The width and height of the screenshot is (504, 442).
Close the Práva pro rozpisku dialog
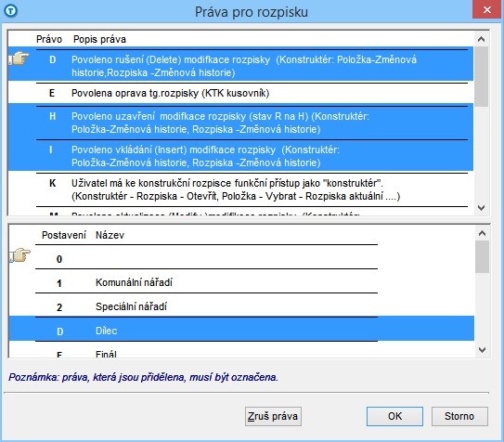(x=486, y=10)
